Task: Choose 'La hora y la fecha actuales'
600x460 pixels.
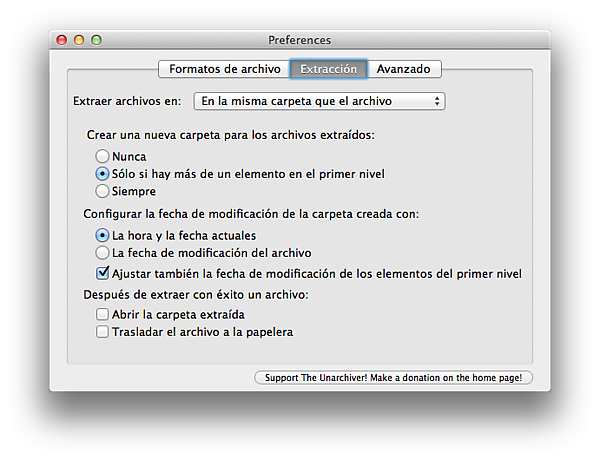Action: [102, 235]
